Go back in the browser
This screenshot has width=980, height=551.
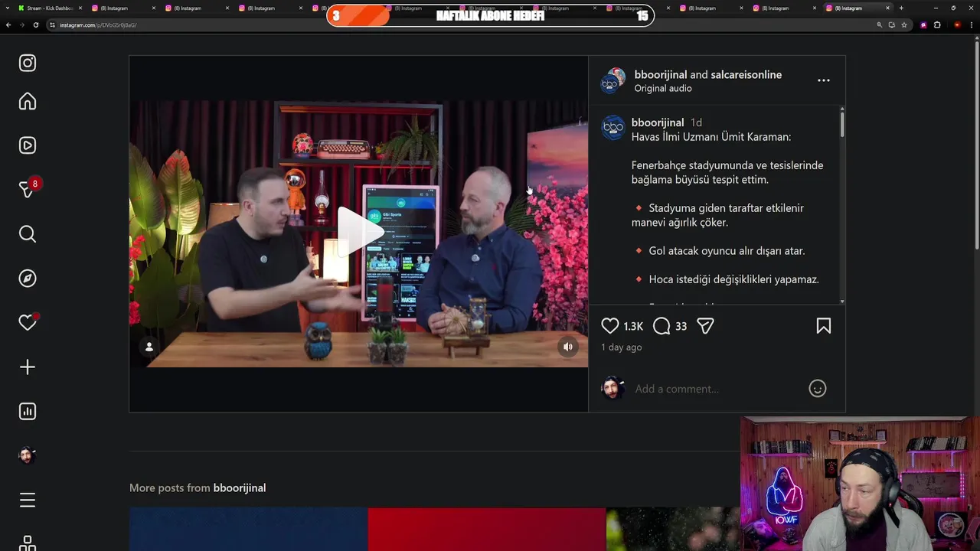point(8,24)
